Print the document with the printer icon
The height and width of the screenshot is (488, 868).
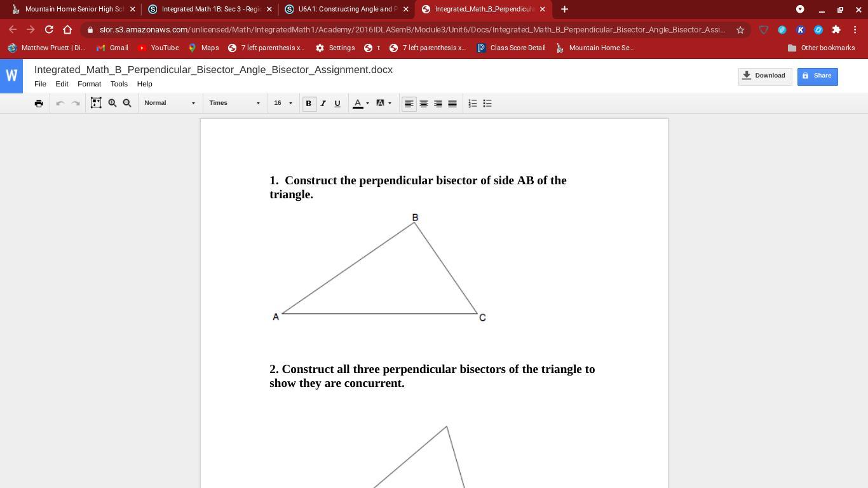tap(39, 104)
